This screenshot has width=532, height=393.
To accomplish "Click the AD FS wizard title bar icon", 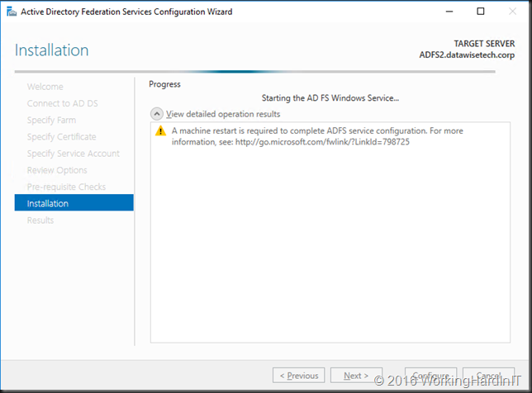I will pyautogui.click(x=12, y=12).
